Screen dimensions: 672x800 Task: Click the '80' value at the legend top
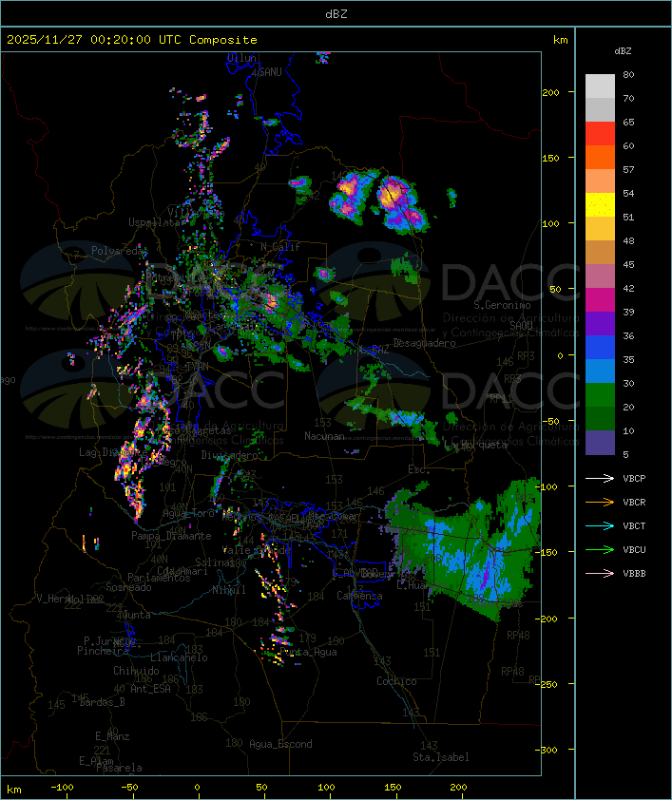[x=628, y=74]
